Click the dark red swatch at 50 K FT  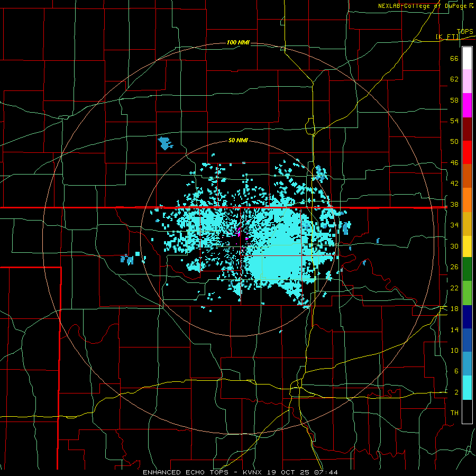point(467,129)
